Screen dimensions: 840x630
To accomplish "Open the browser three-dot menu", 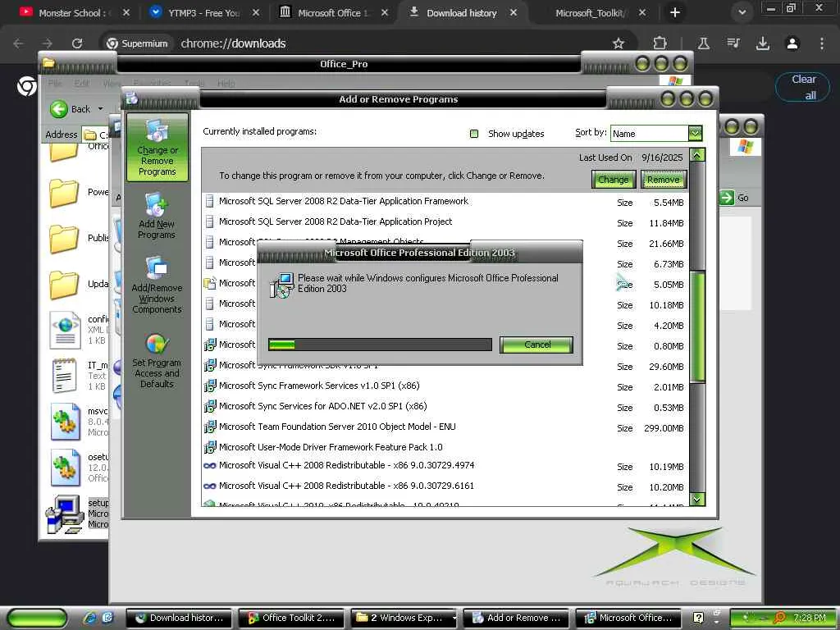I will click(822, 43).
